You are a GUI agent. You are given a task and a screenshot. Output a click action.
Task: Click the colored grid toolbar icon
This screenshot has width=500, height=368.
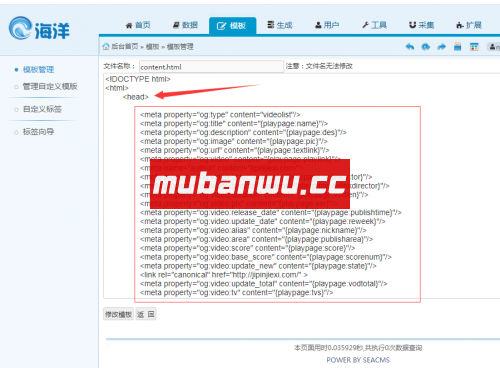tap(474, 47)
